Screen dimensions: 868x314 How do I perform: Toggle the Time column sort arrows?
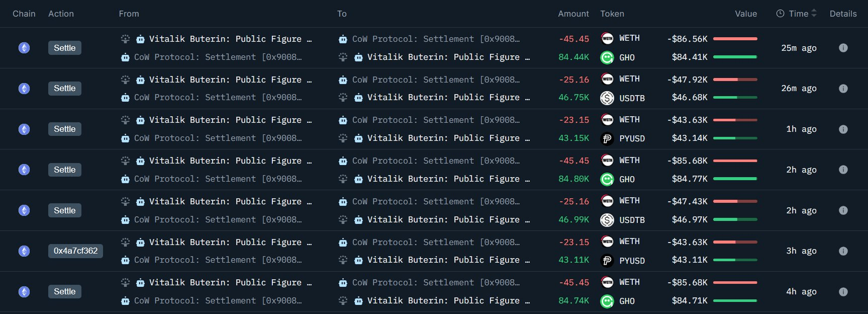pyautogui.click(x=814, y=14)
